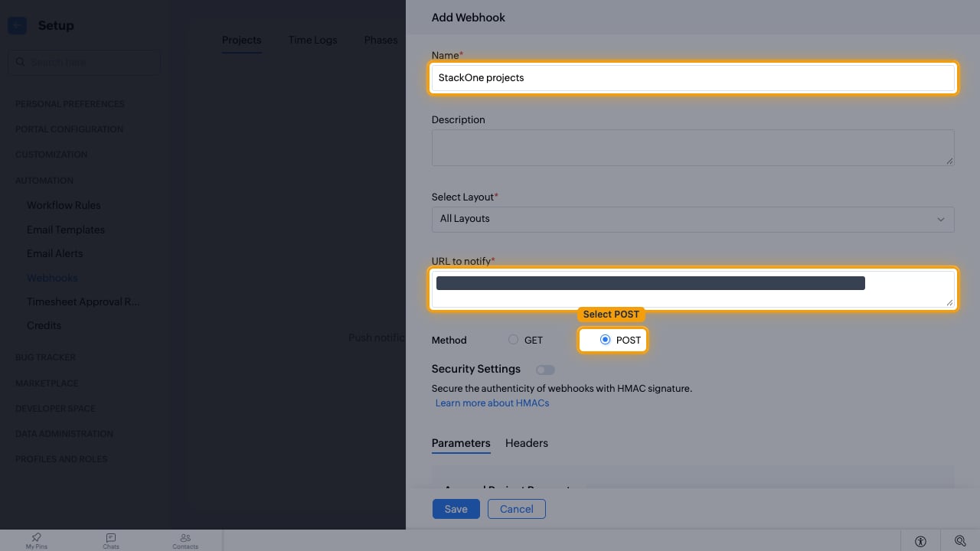Click the Cancel button
980x551 pixels.
[x=517, y=509]
